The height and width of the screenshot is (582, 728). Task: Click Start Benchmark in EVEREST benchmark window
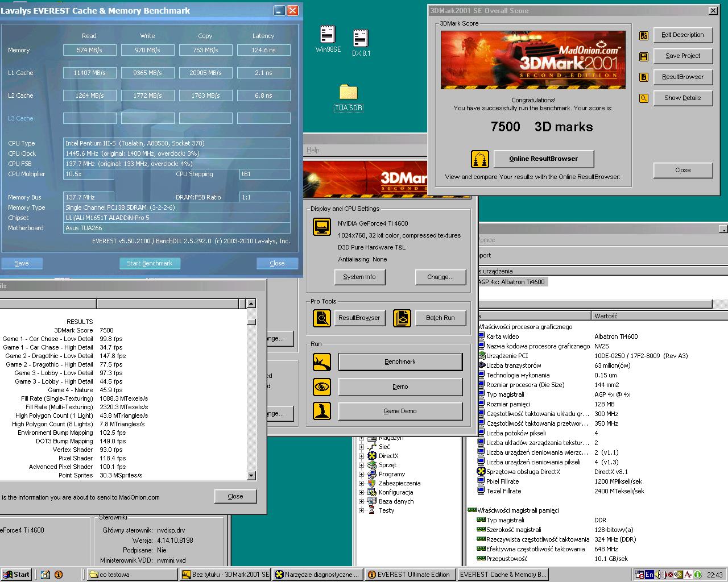(x=150, y=263)
